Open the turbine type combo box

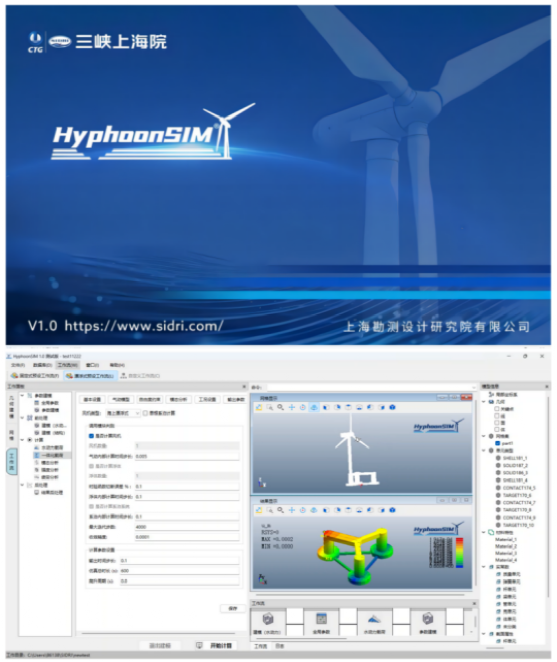point(123,413)
